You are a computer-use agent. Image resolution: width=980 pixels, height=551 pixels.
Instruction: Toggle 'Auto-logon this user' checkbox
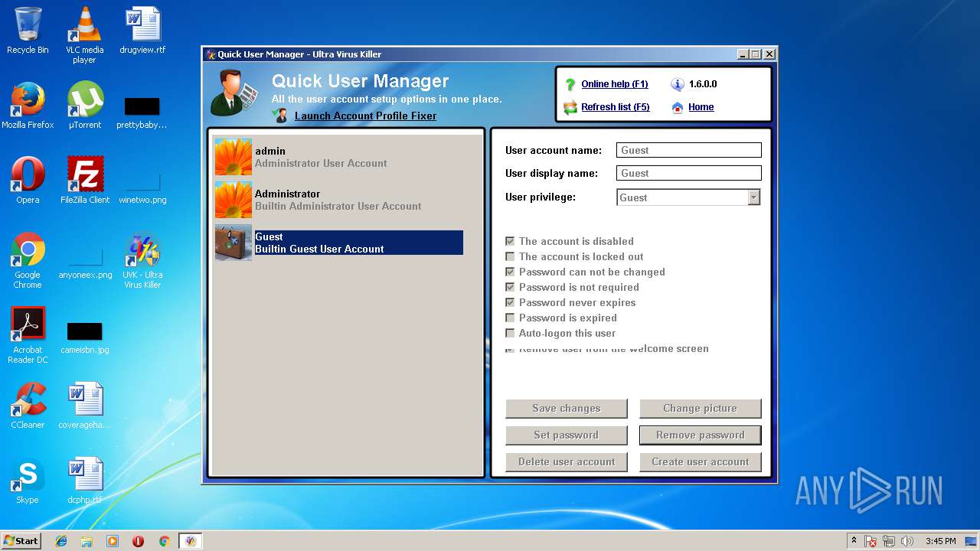(510, 333)
